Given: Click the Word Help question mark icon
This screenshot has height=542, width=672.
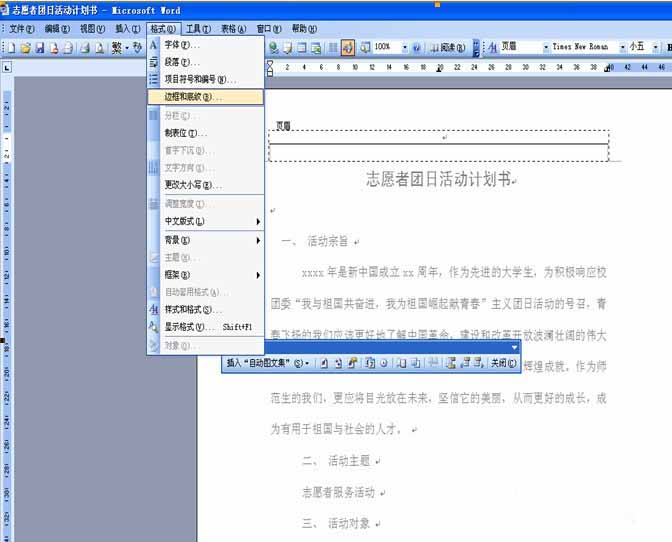Looking at the screenshot, I should point(416,48).
